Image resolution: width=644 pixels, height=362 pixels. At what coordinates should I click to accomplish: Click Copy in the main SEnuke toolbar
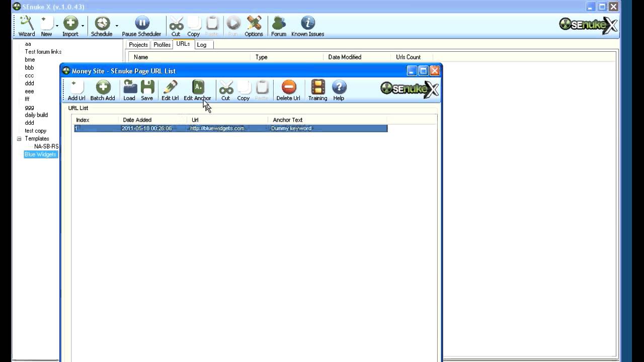pyautogui.click(x=194, y=26)
